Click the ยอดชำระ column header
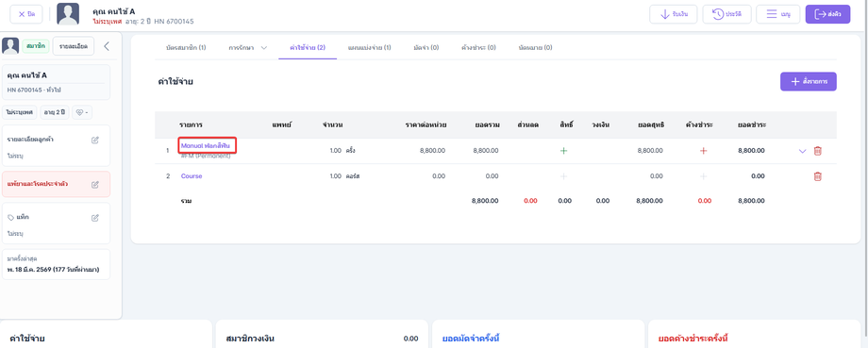Viewport: 868px width, 348px height. pos(751,125)
